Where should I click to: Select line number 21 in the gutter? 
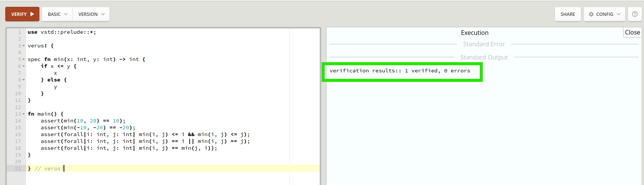[x=18, y=169]
